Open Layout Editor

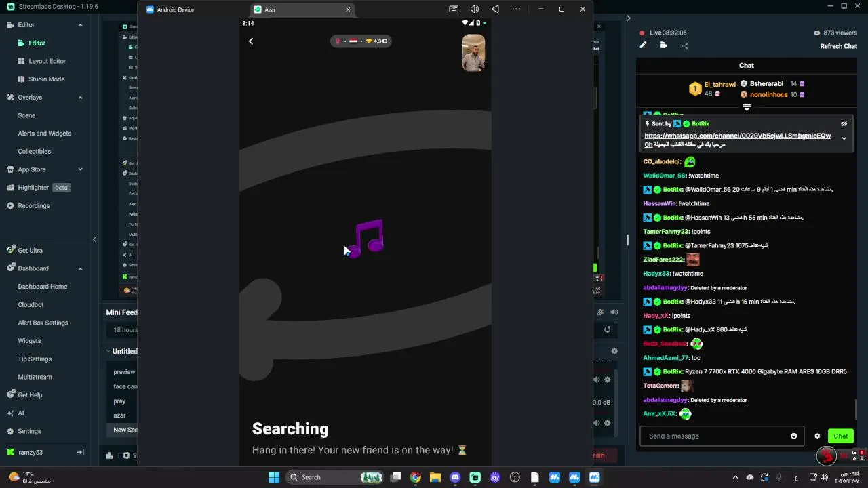click(x=47, y=61)
